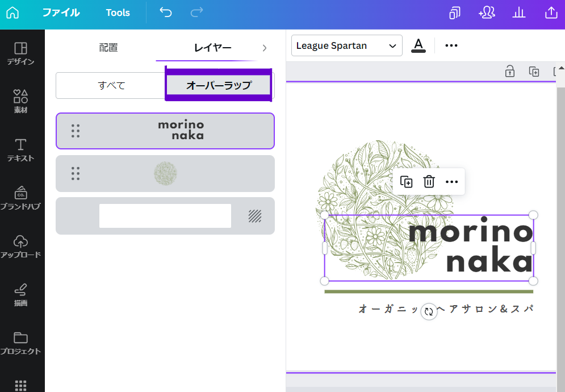Open the League Spartan font dropdown

pyautogui.click(x=346, y=45)
